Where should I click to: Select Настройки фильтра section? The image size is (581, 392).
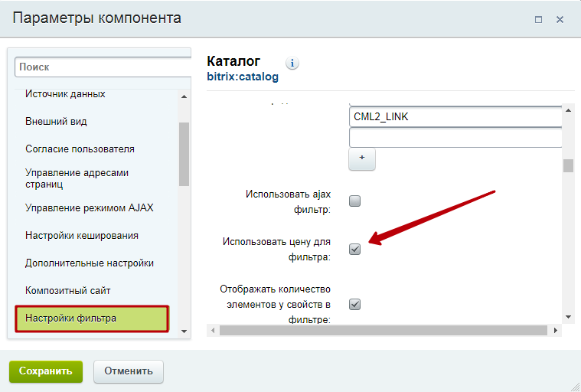pyautogui.click(x=92, y=318)
